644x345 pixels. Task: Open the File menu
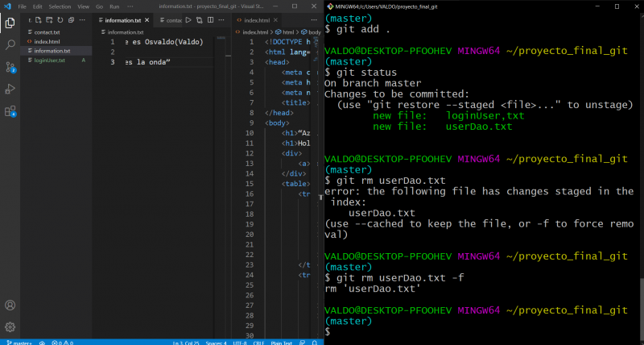coord(22,6)
